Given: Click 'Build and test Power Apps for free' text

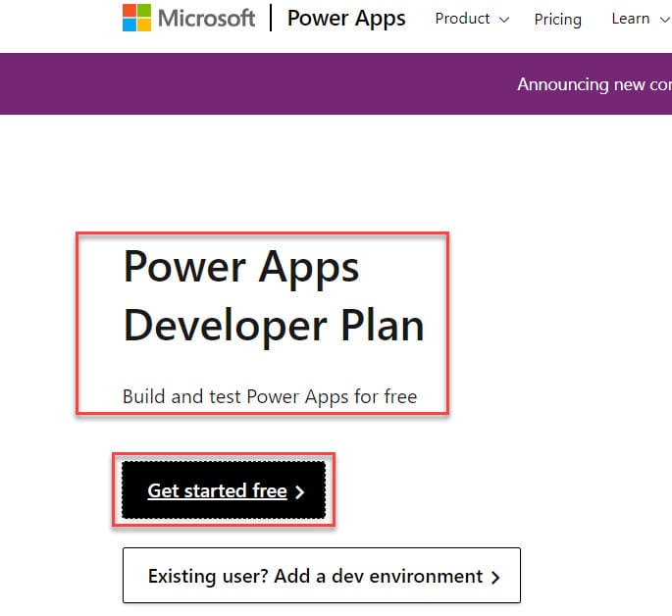Looking at the screenshot, I should (270, 396).
